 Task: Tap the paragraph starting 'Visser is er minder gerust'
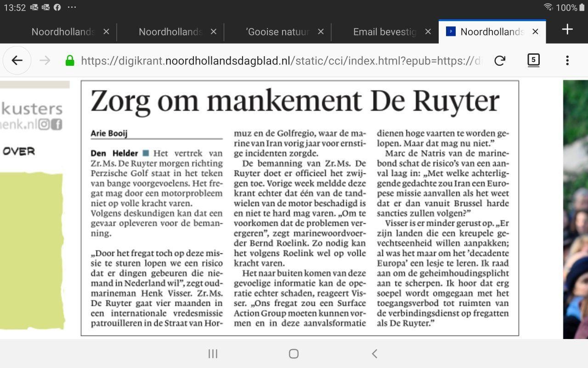[x=443, y=273]
